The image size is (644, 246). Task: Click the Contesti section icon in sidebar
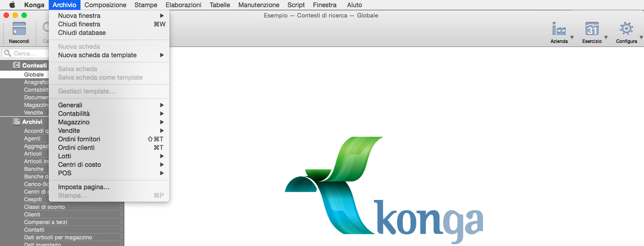point(17,65)
